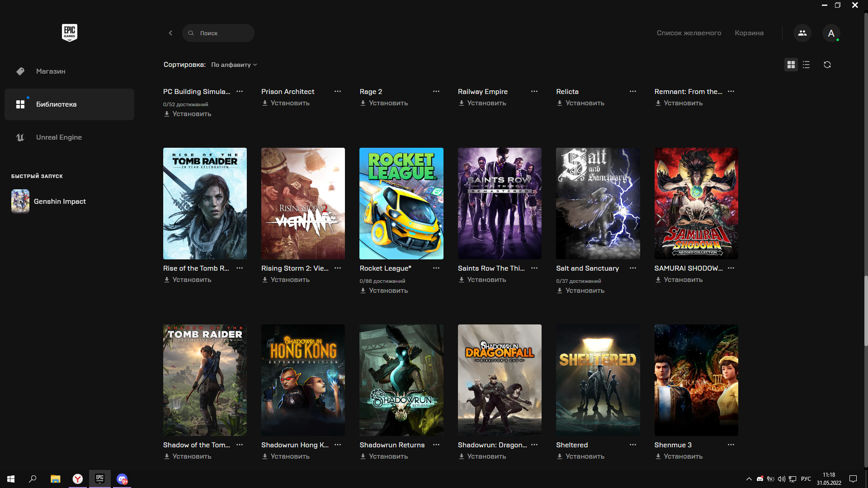Open options menu for Sheltered
Viewport: 868px width, 488px height.
tap(633, 445)
